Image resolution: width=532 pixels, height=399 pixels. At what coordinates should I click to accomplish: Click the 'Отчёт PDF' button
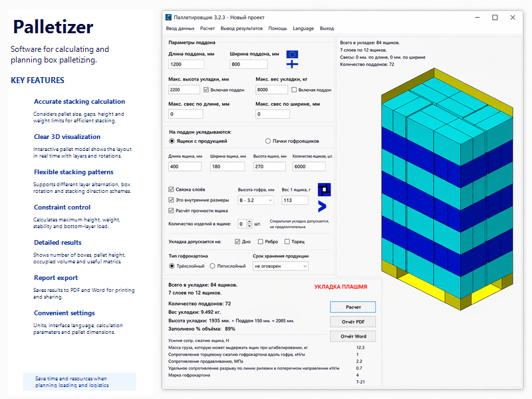click(x=353, y=322)
